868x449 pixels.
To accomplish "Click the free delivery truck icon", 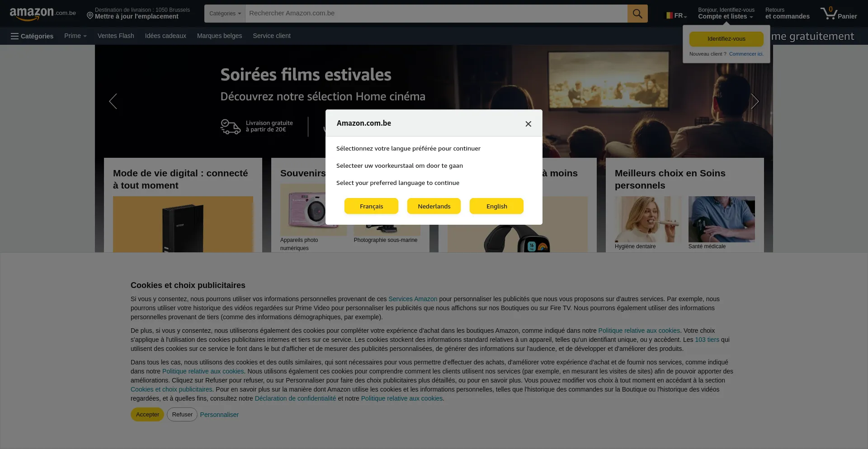I will [x=231, y=127].
